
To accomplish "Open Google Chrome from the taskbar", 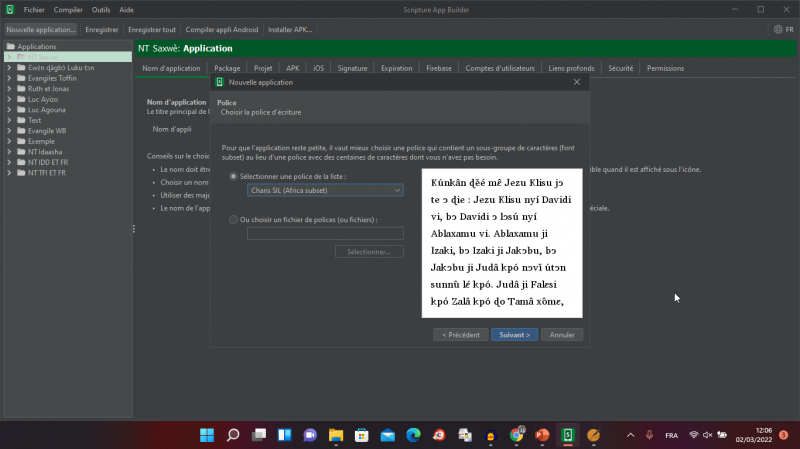I will point(516,435).
